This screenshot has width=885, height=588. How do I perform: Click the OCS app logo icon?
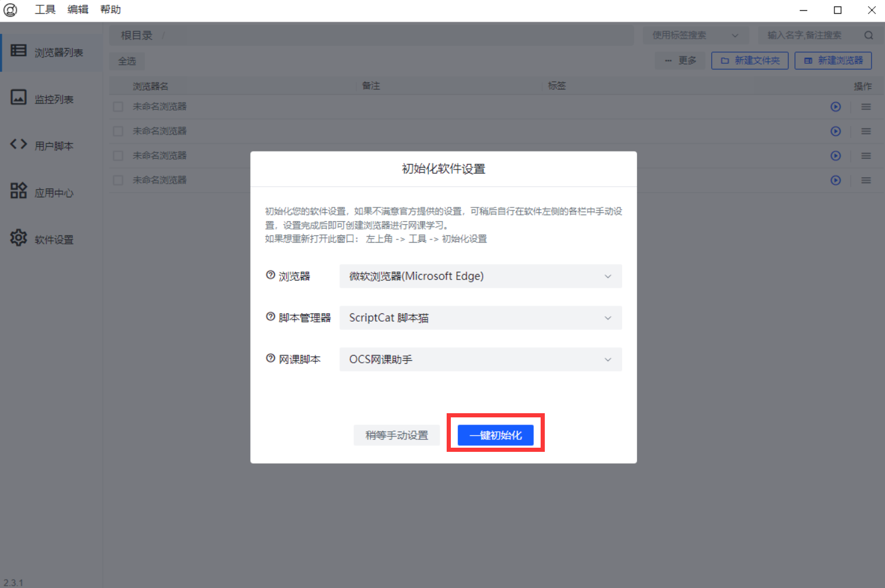click(x=11, y=10)
